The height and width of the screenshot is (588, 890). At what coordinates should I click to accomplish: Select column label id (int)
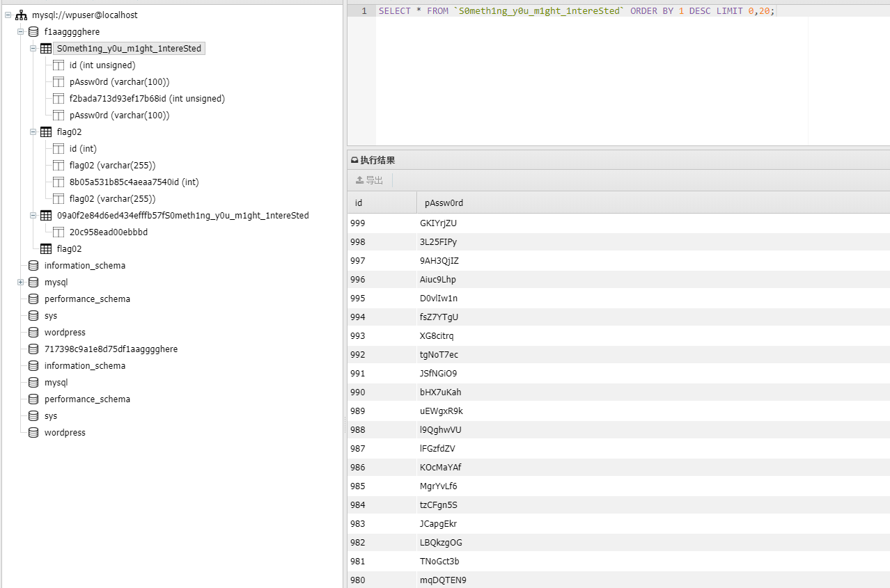click(x=83, y=148)
